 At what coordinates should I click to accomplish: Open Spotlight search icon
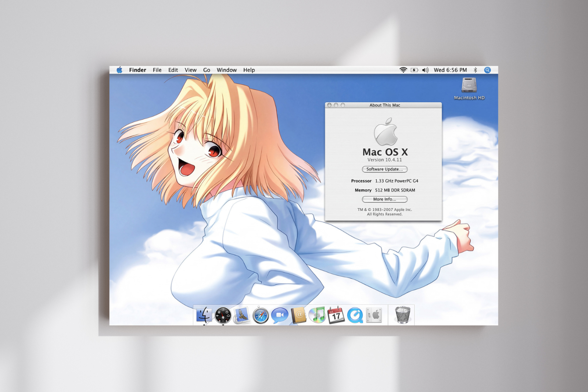tap(487, 70)
